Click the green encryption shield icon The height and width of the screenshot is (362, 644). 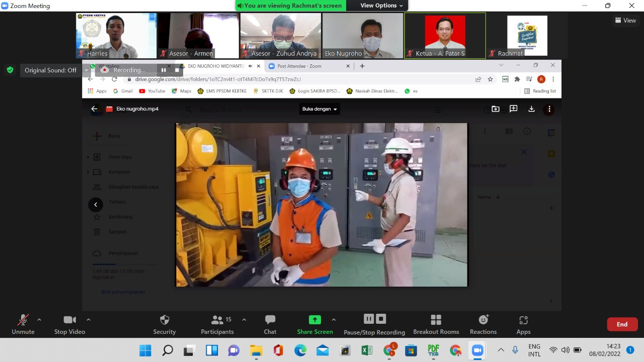pyautogui.click(x=10, y=70)
